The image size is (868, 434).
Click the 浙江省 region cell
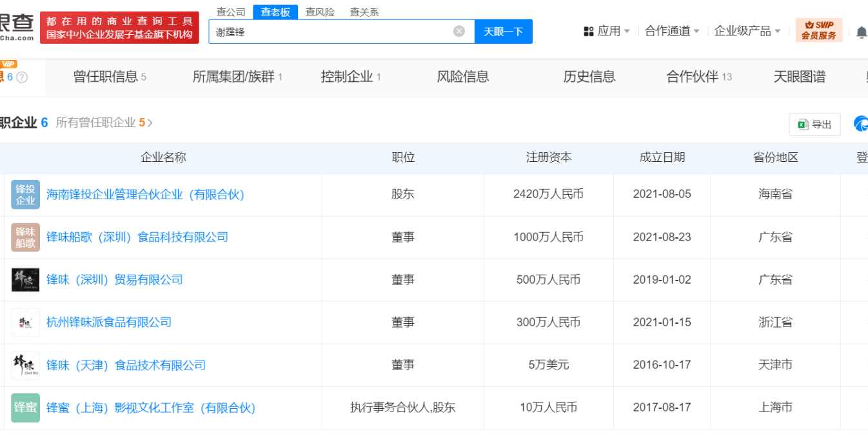(775, 322)
